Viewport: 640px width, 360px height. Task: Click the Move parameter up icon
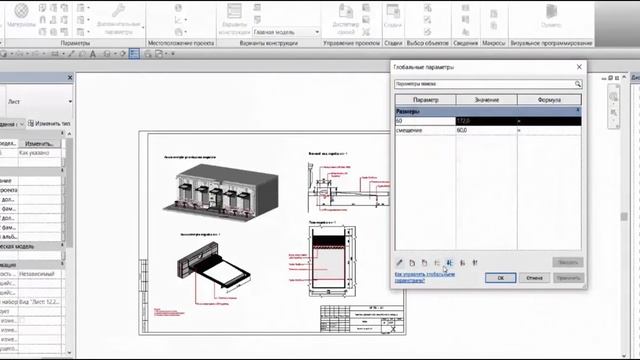tap(437, 263)
